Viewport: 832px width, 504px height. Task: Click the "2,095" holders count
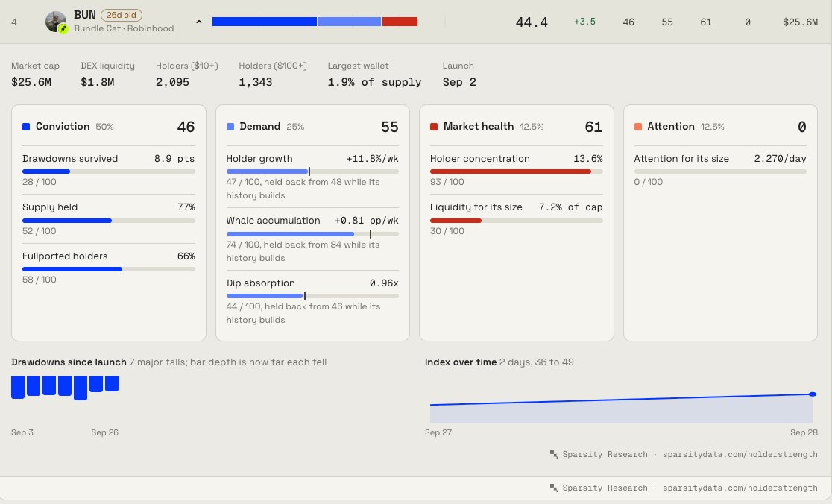(172, 82)
